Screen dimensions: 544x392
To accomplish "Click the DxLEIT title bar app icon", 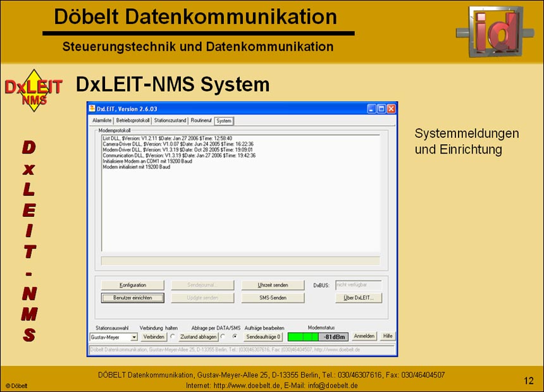I will pos(92,109).
